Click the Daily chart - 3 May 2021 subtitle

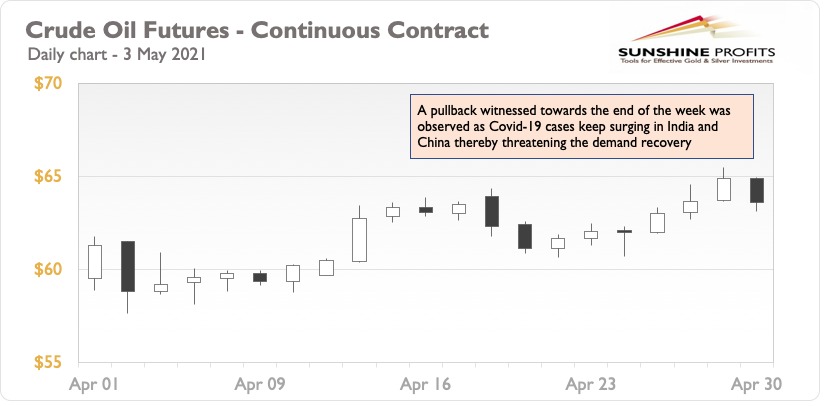(x=116, y=55)
